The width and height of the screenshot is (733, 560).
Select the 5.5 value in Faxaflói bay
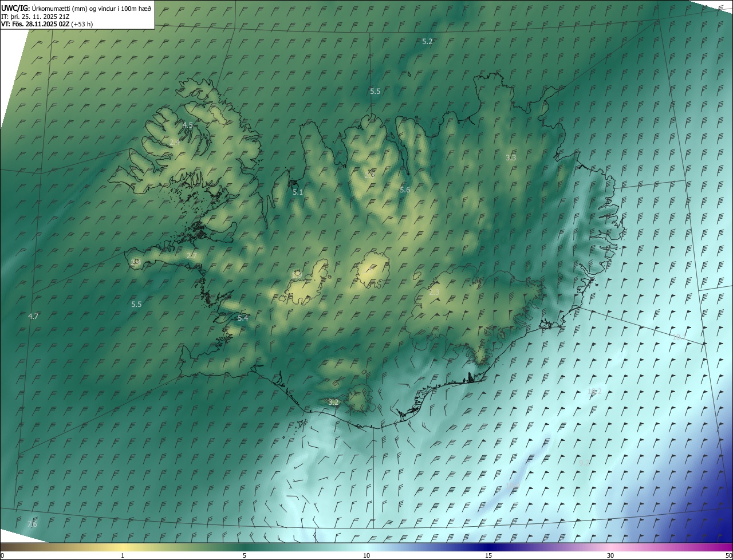(136, 304)
